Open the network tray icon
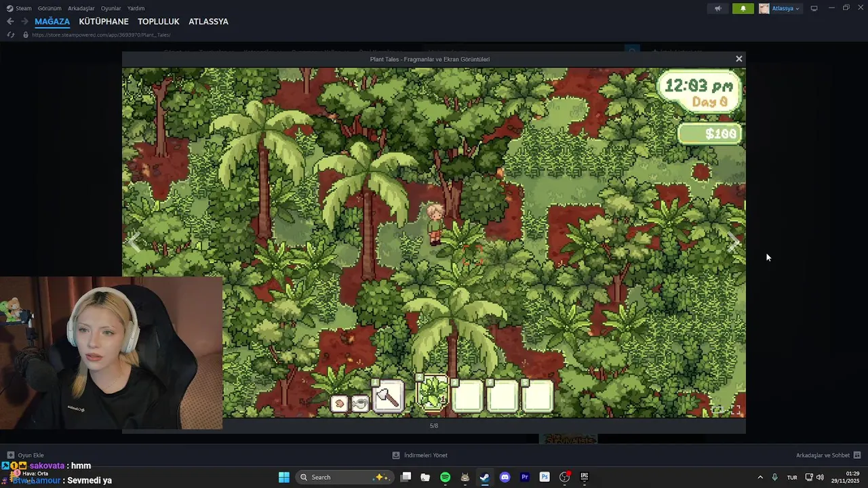The image size is (868, 488). pyautogui.click(x=809, y=477)
